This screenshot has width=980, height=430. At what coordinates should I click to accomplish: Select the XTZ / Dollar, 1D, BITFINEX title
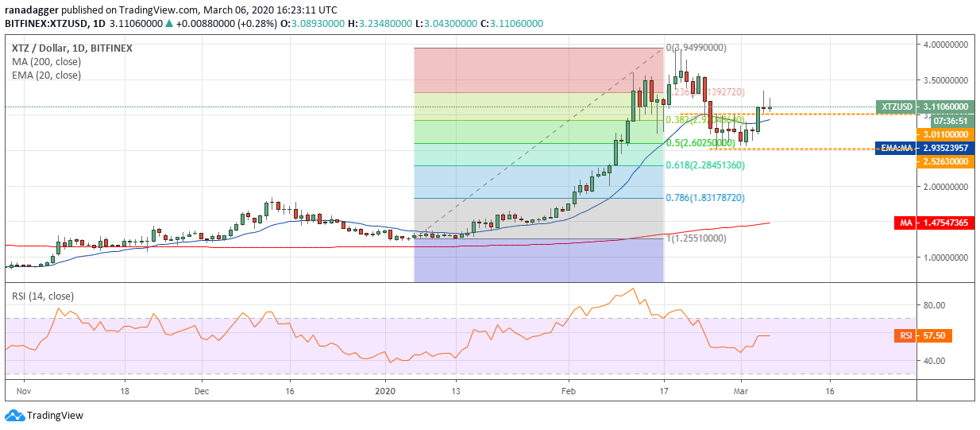(71, 48)
